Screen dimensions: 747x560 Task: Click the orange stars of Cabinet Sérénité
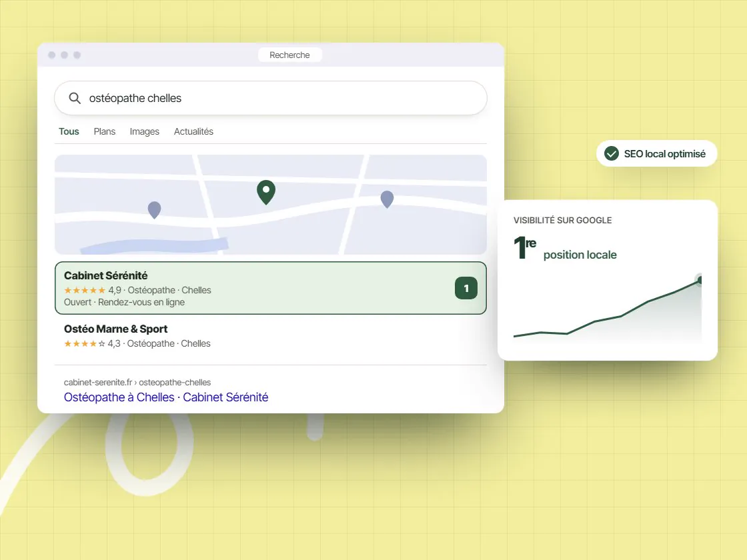(85, 290)
